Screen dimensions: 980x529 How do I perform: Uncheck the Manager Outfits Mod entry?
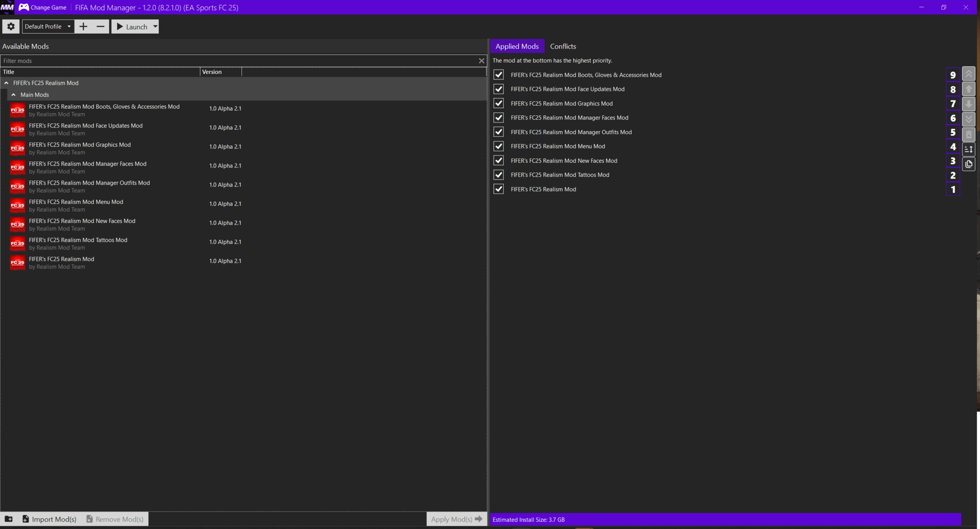point(499,132)
